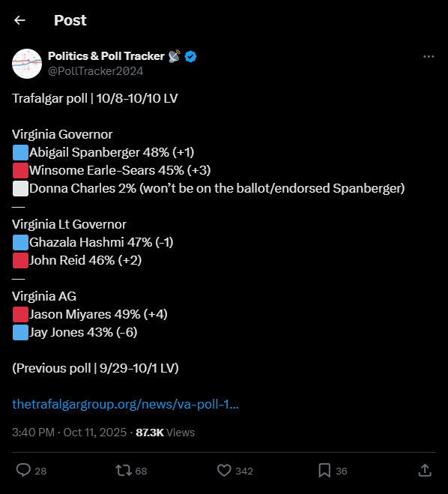Screen dimensions: 448x494
Task: Like the post with heart icon
Action: (x=224, y=470)
